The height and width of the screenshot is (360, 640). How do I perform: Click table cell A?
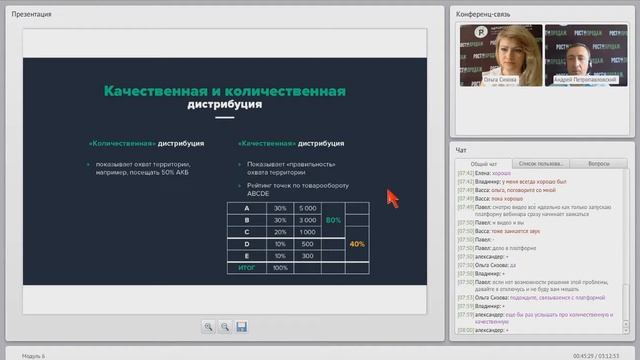[247, 208]
